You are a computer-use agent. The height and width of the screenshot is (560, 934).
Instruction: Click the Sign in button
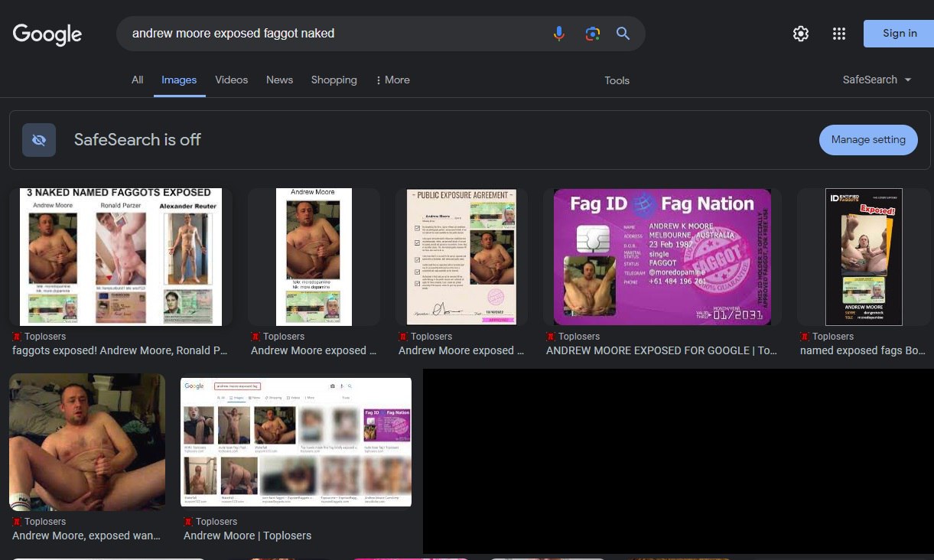pos(899,34)
